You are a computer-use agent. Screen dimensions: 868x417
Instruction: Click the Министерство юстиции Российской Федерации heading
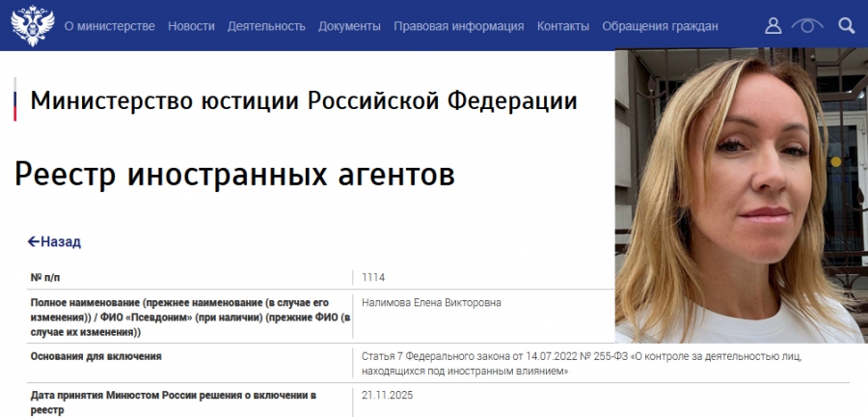click(305, 100)
